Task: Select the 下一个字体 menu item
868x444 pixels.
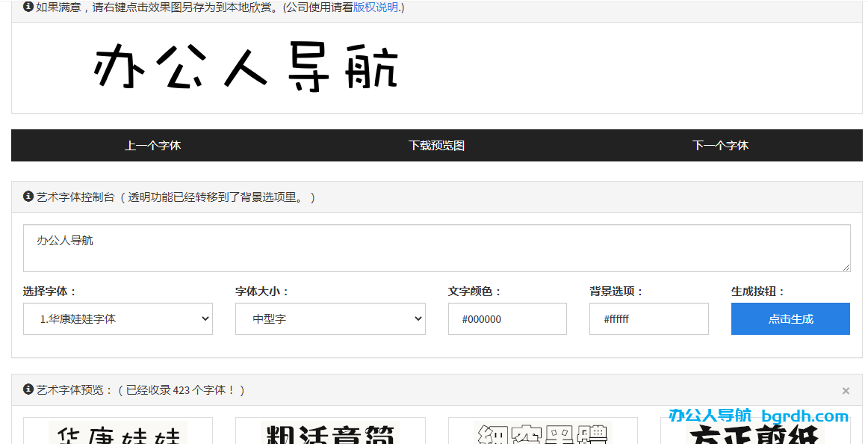Action: click(x=720, y=145)
